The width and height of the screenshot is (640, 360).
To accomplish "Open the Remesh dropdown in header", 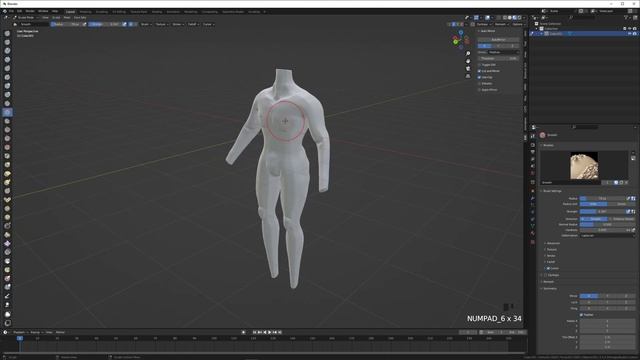I will 501,24.
